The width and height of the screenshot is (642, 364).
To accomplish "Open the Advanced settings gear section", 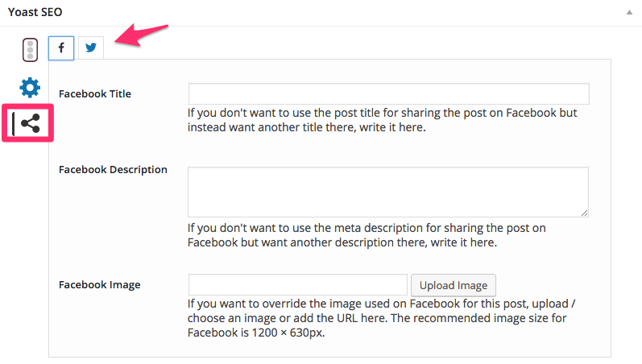I will pyautogui.click(x=30, y=88).
